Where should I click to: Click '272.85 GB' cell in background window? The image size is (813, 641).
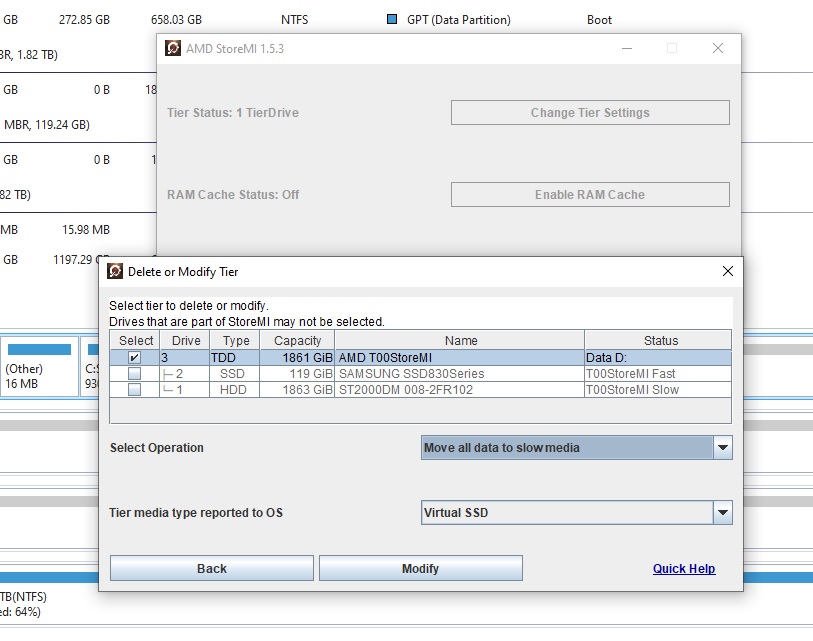[x=84, y=20]
